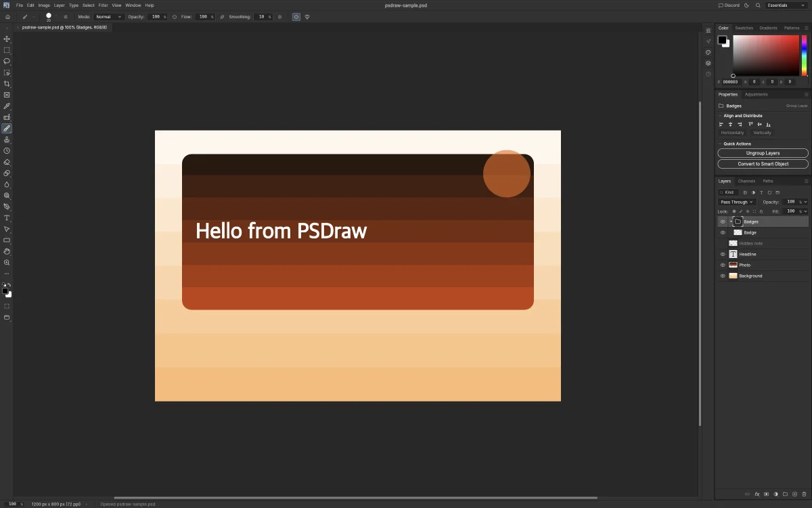This screenshot has width=812, height=508.
Task: Click the foreground color swatch in toolbar
Action: click(5, 291)
